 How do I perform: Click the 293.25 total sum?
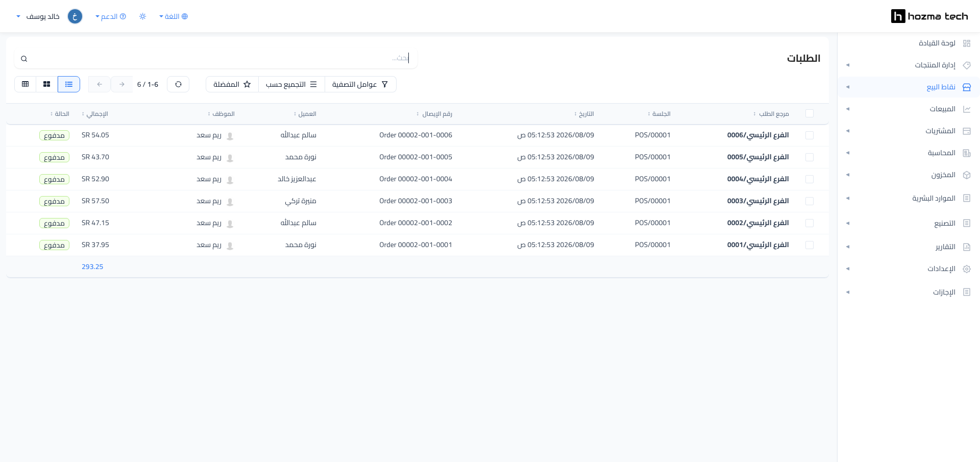[x=92, y=267]
